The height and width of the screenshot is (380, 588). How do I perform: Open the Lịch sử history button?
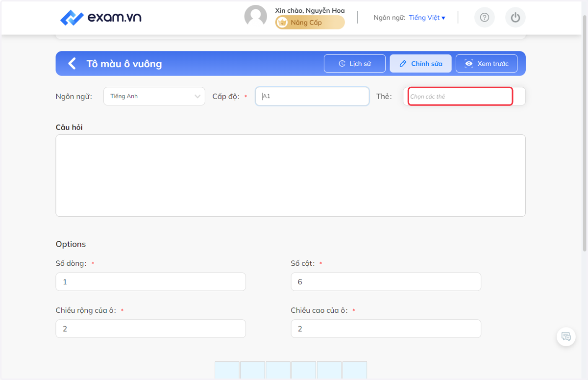[355, 64]
